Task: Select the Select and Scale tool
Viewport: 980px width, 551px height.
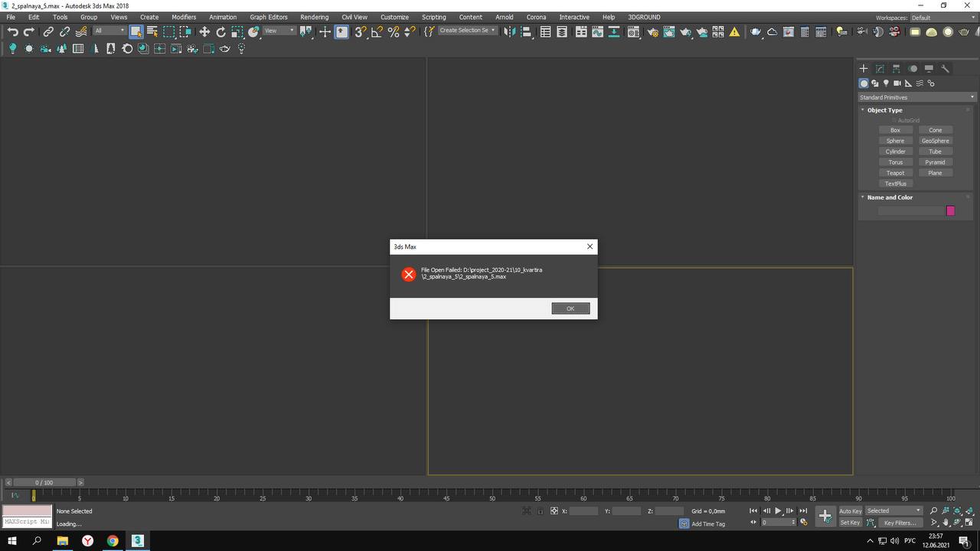Action: [x=237, y=31]
